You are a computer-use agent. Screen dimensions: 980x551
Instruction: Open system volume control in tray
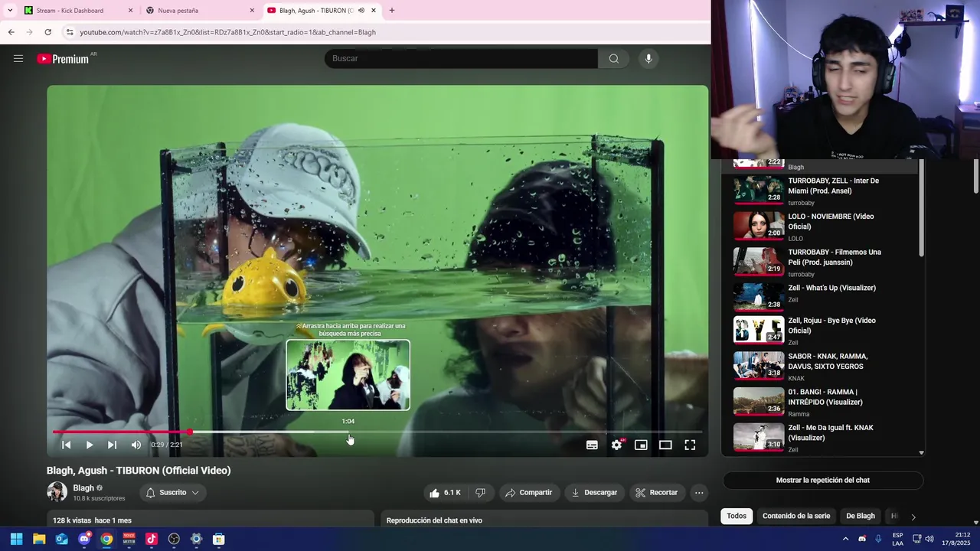(x=929, y=539)
